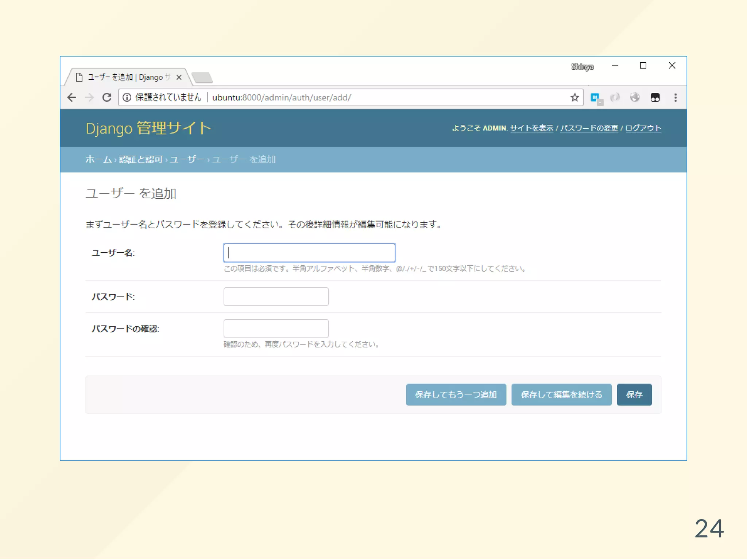Close the Django browser tab
The image size is (747, 560).
179,77
